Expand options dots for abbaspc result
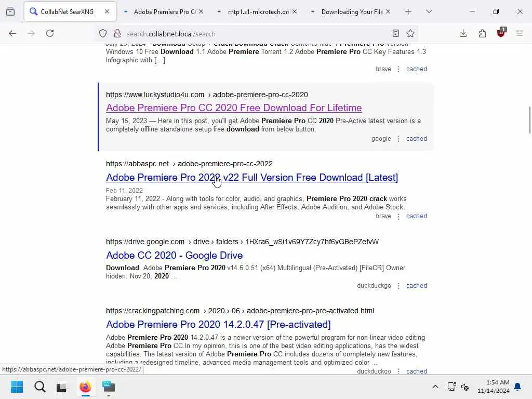The width and height of the screenshot is (532, 399). pos(398,217)
